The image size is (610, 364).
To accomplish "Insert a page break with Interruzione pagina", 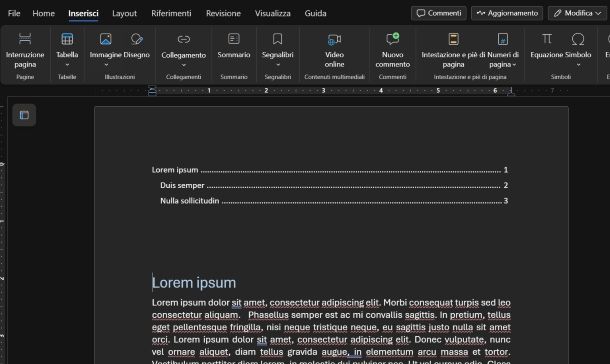I will (x=25, y=50).
